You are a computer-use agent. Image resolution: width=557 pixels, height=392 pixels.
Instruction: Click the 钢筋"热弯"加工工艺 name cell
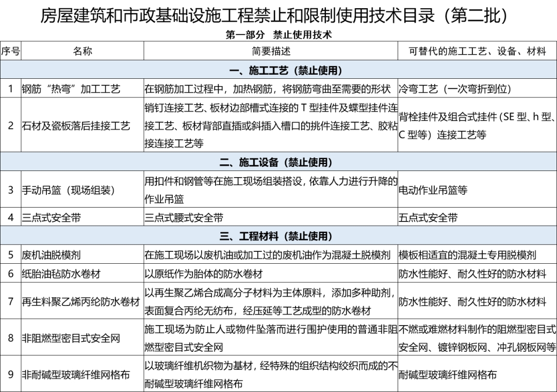click(71, 89)
